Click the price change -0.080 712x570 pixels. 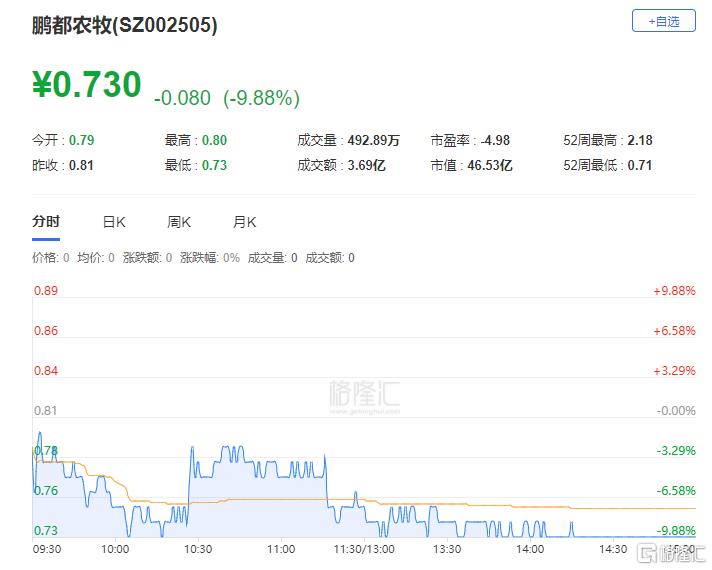tap(183, 98)
